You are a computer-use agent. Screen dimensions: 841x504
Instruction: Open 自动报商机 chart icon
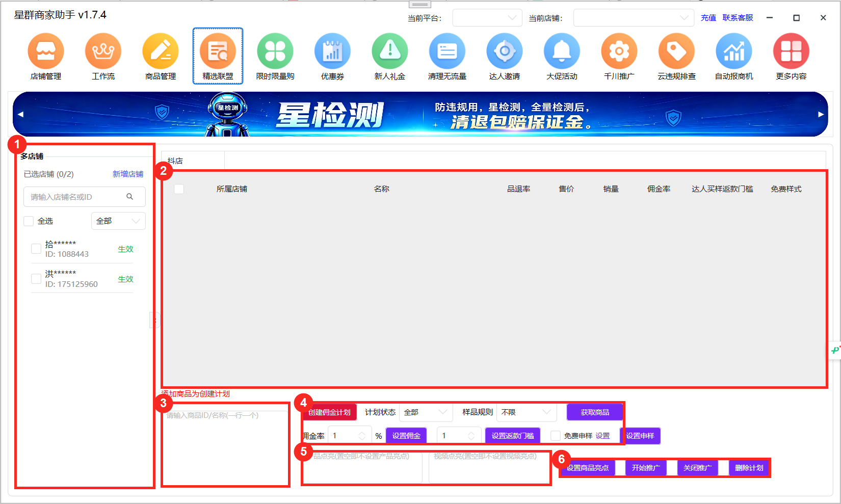pyautogui.click(x=734, y=51)
